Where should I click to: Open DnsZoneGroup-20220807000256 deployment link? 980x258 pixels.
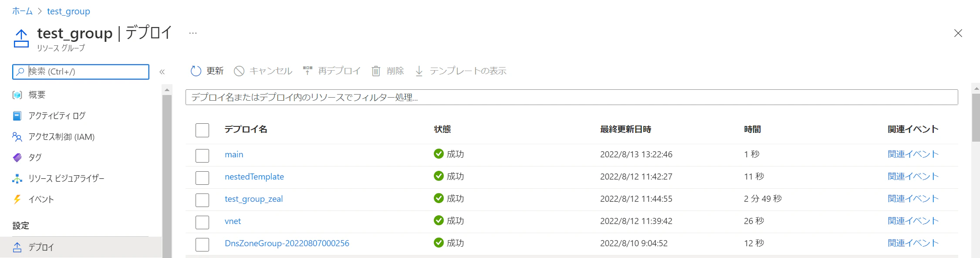point(287,243)
